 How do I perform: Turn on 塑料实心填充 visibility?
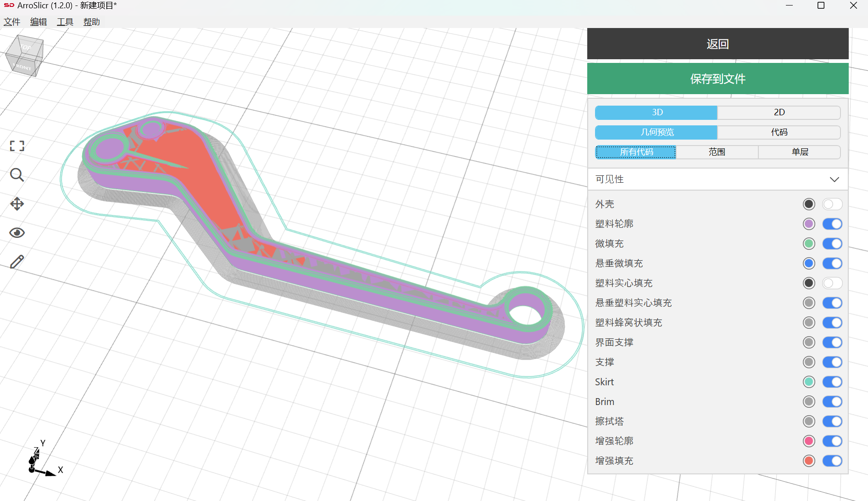tap(832, 283)
